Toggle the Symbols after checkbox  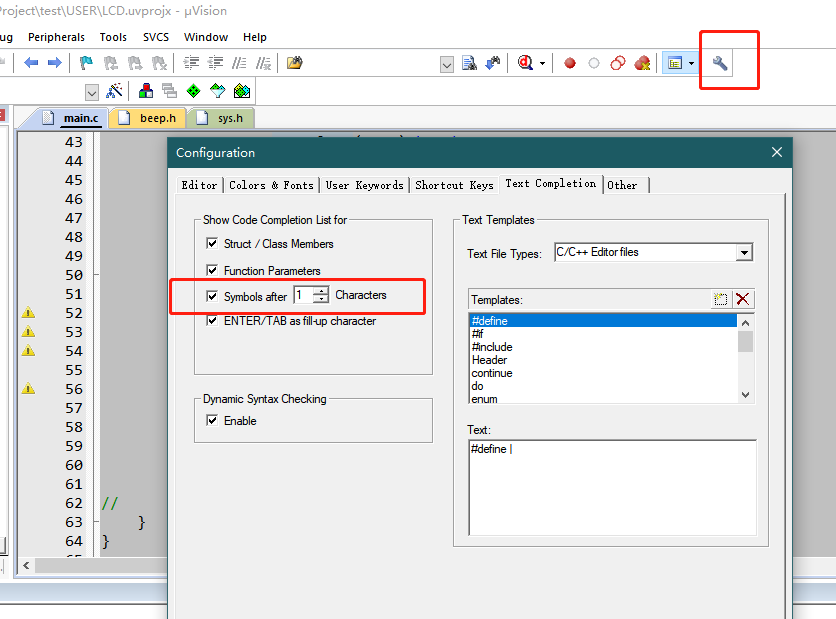212,296
